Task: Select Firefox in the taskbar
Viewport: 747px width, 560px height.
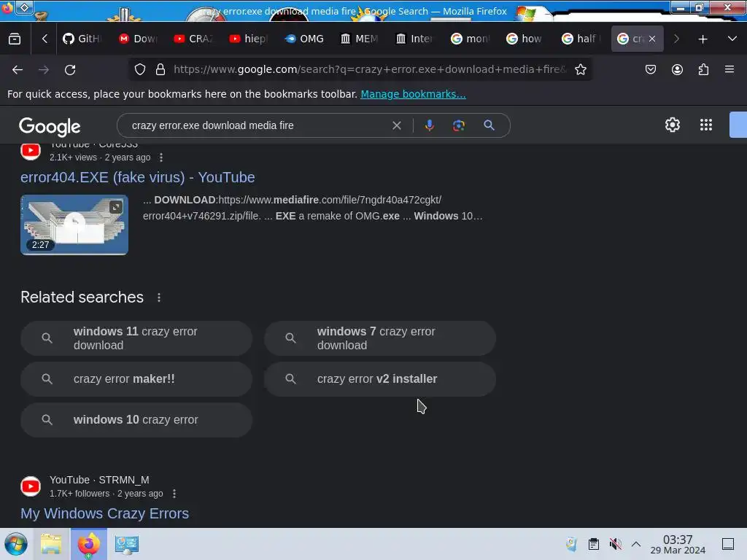Action: tap(88, 544)
